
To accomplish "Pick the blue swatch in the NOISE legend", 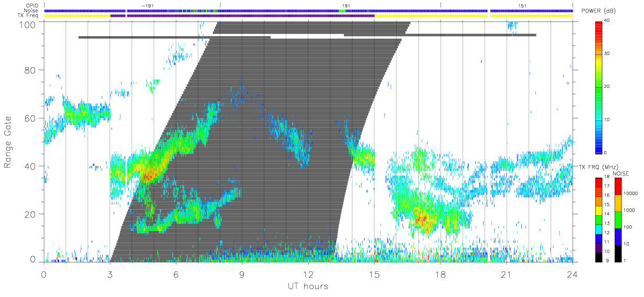I will [618, 237].
